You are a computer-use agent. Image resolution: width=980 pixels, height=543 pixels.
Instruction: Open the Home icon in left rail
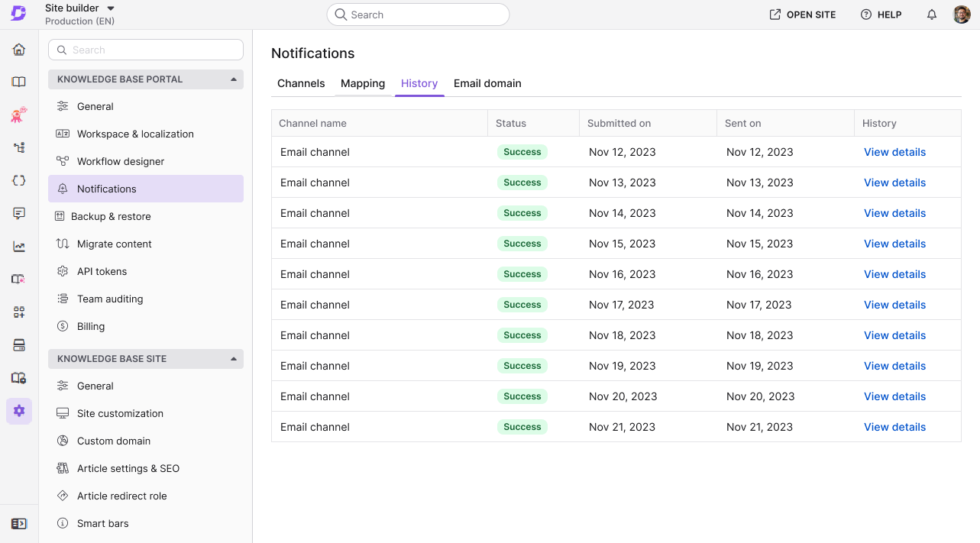point(19,50)
